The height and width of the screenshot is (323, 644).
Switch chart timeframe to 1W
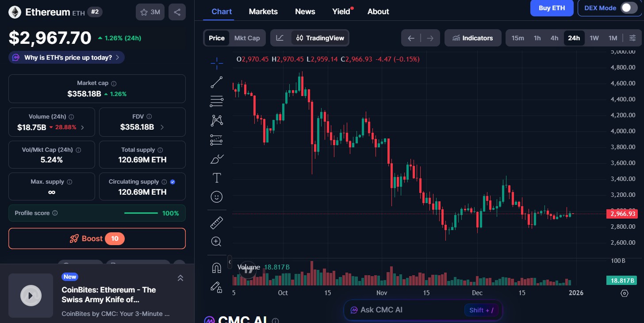[x=594, y=38]
